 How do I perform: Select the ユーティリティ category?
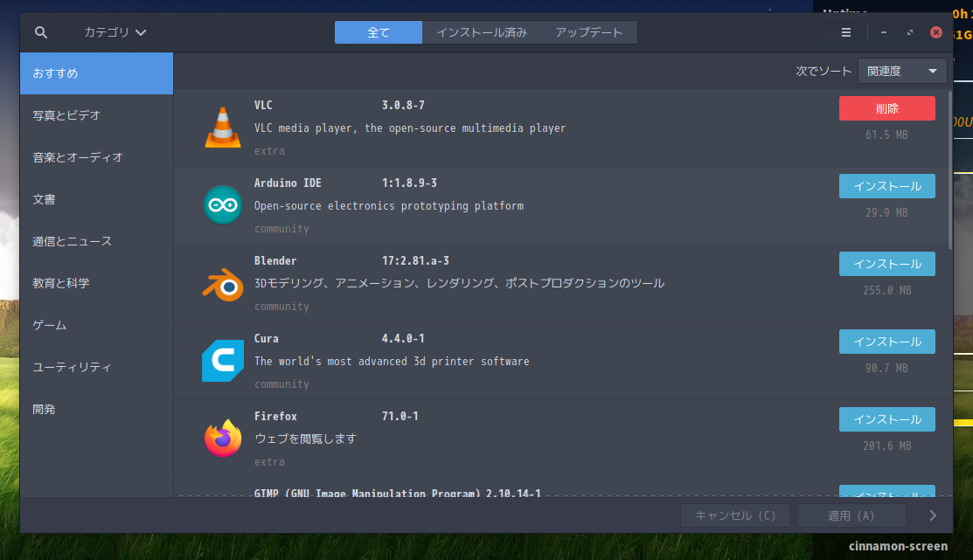96,367
